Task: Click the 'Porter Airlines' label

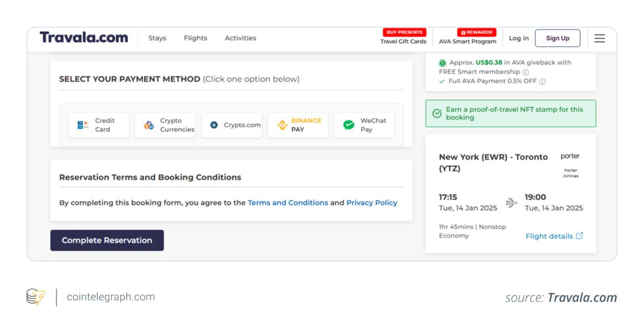Action: click(570, 173)
